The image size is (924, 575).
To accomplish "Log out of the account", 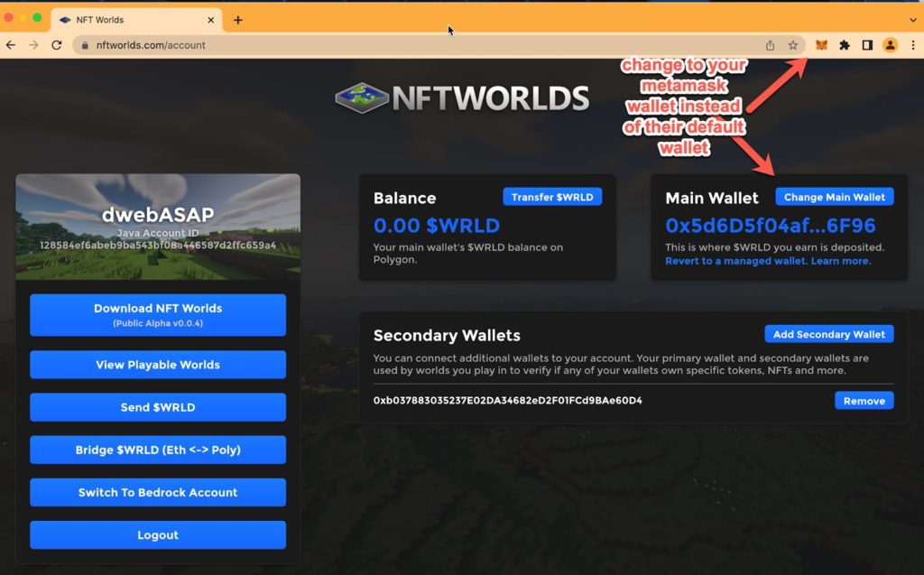I will coord(158,535).
